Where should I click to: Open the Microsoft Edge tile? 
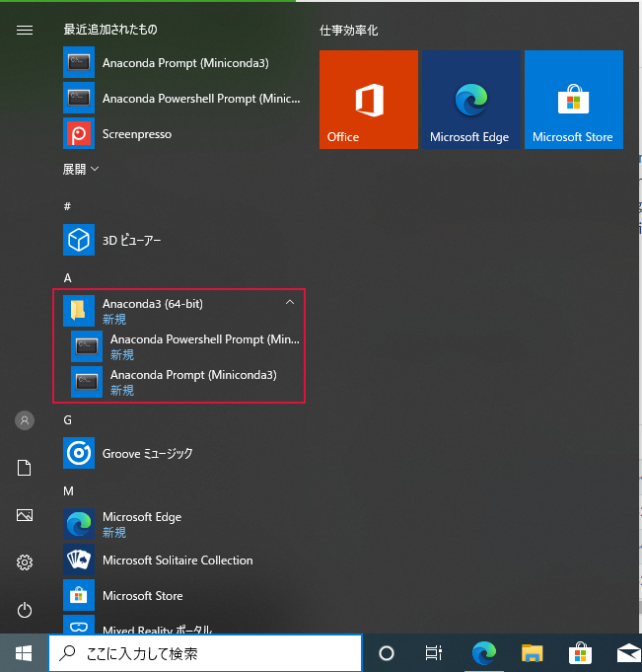[471, 100]
